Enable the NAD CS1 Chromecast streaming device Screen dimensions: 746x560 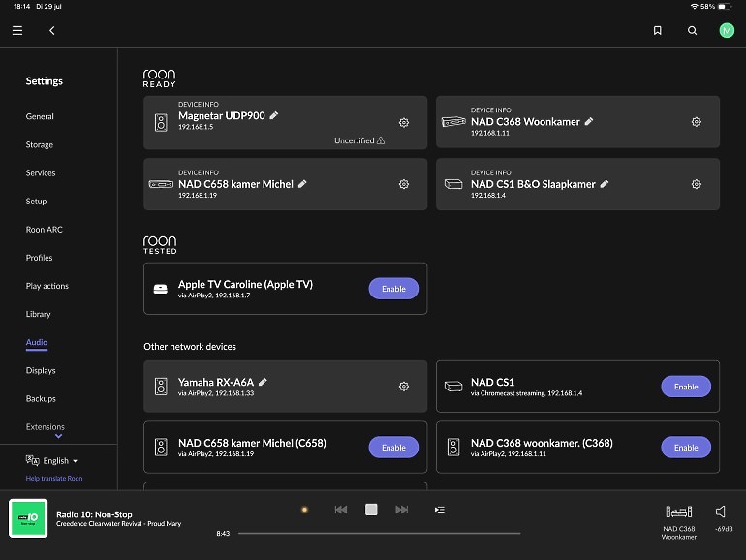(686, 387)
